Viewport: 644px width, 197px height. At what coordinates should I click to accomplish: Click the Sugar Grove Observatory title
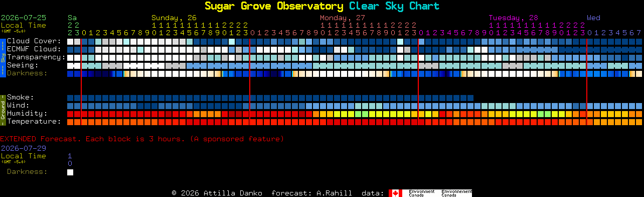274,6
